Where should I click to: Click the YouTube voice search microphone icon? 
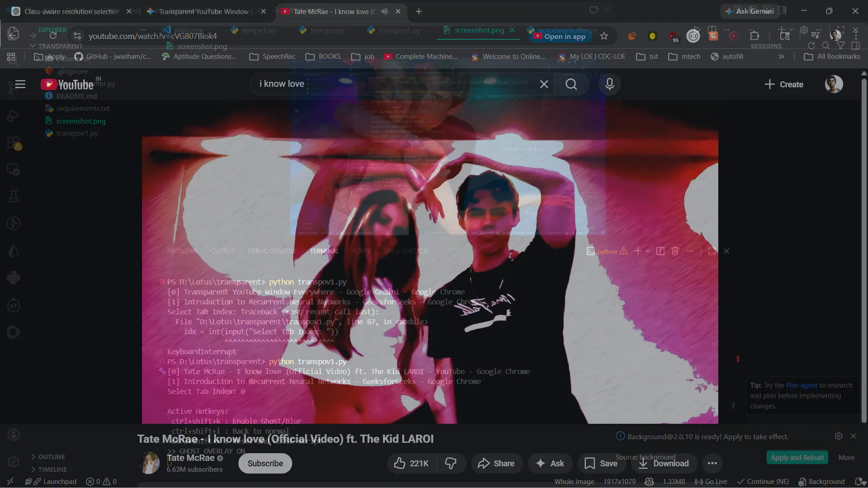point(609,84)
